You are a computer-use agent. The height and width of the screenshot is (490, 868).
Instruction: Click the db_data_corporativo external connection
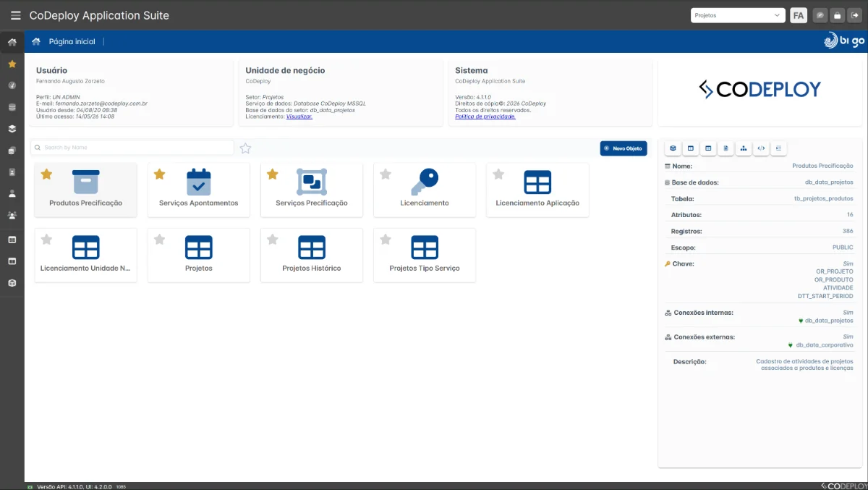point(825,345)
